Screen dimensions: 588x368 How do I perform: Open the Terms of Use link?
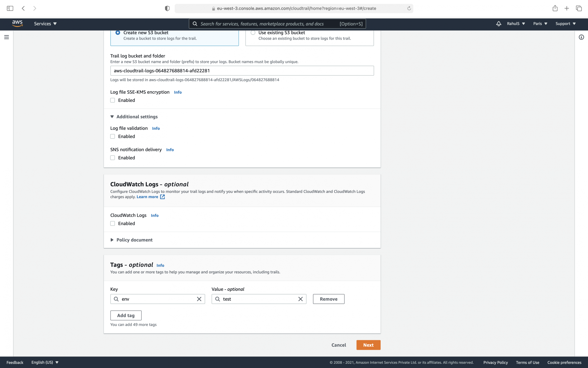click(x=527, y=362)
